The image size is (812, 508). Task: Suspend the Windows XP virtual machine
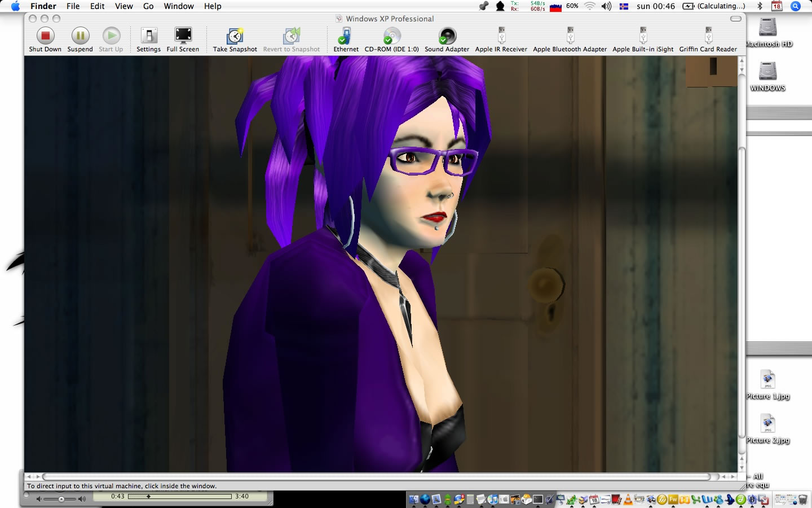click(80, 40)
